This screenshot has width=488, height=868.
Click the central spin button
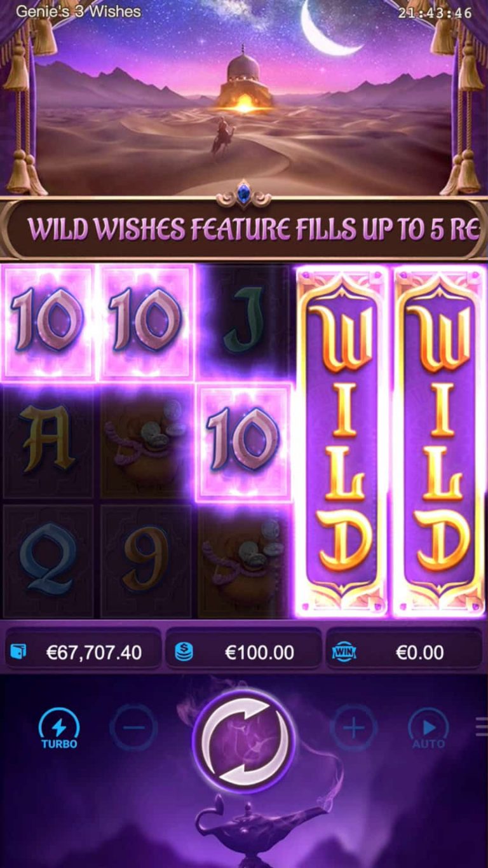(244, 740)
